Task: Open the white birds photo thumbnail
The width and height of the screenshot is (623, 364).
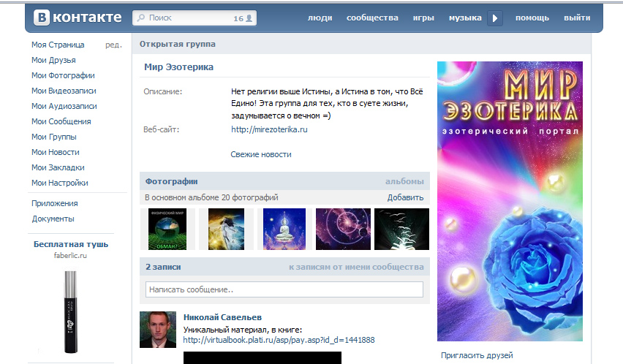Action: (401, 229)
